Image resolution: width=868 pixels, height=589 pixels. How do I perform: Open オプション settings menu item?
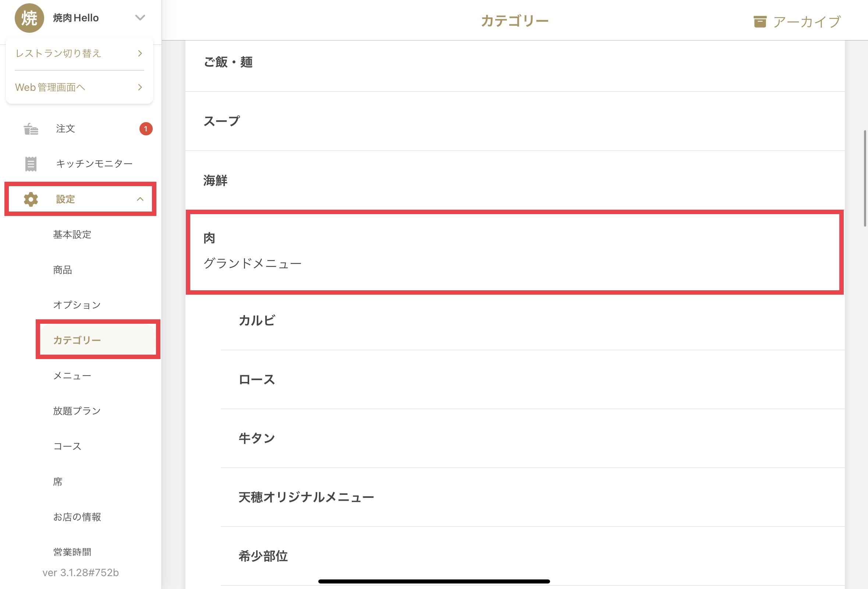tap(77, 305)
